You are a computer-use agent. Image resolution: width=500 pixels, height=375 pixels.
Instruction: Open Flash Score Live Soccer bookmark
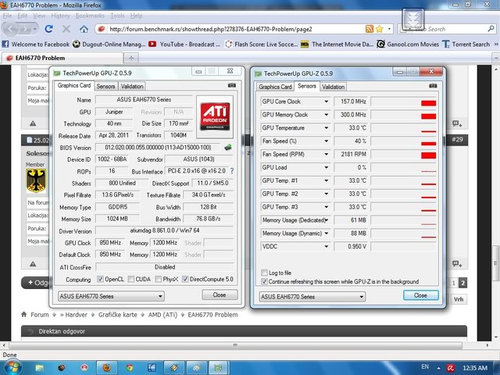262,44
